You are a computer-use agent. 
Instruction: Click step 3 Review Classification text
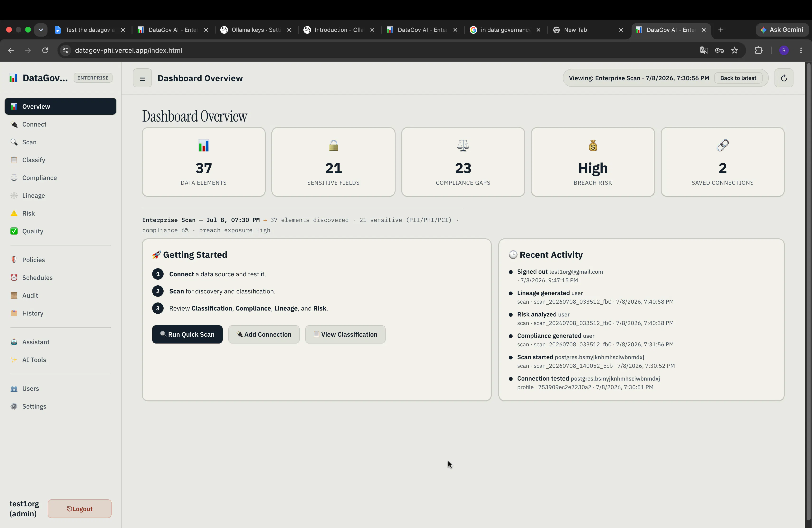[248, 308]
